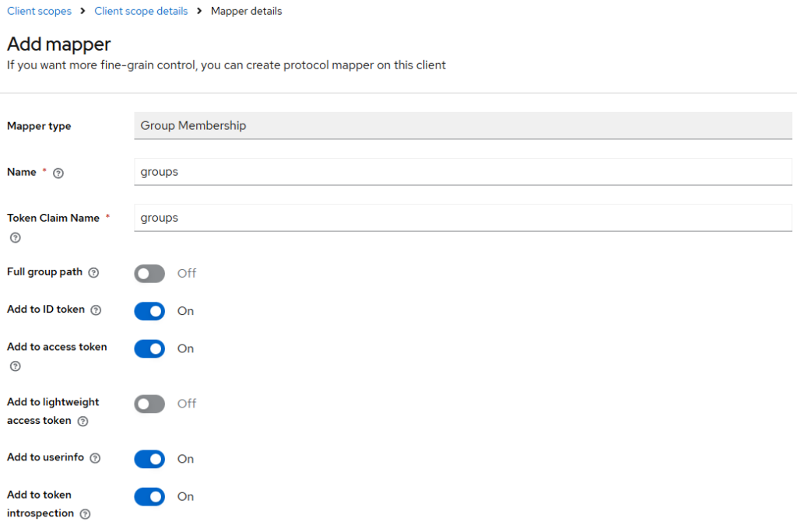Turn off Add to ID token switch

(149, 311)
